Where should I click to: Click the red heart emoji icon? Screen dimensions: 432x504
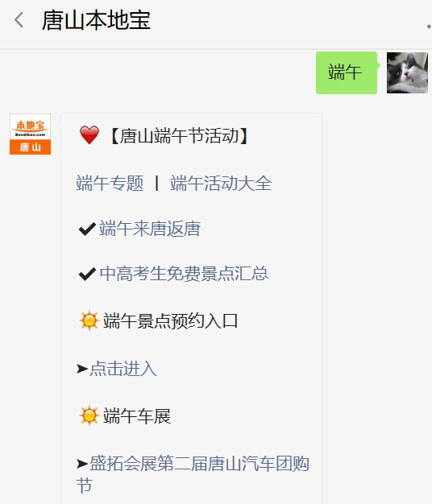[x=89, y=135]
